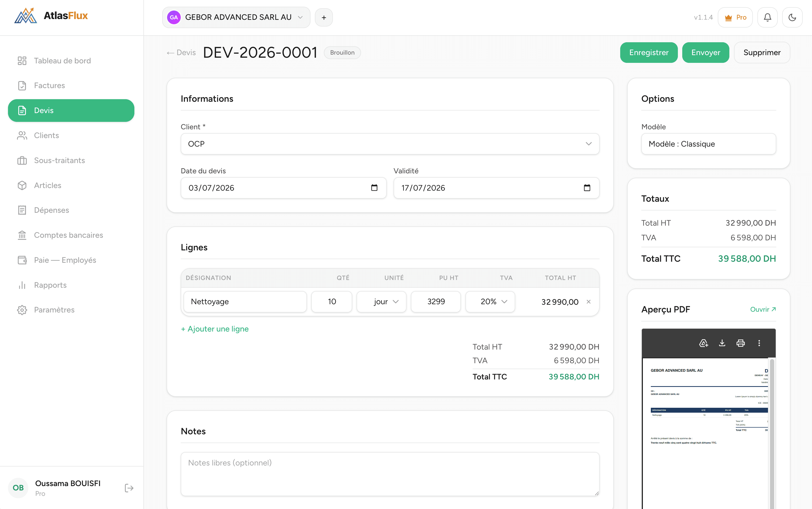Click the Enregistrer button
Image resolution: width=812 pixels, height=509 pixels.
point(649,53)
